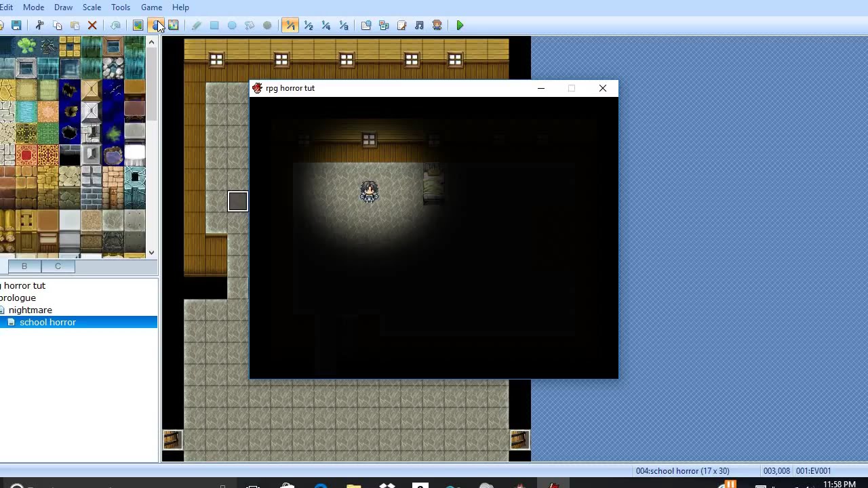868x488 pixels.
Task: Select the school horror map
Action: [x=47, y=322]
